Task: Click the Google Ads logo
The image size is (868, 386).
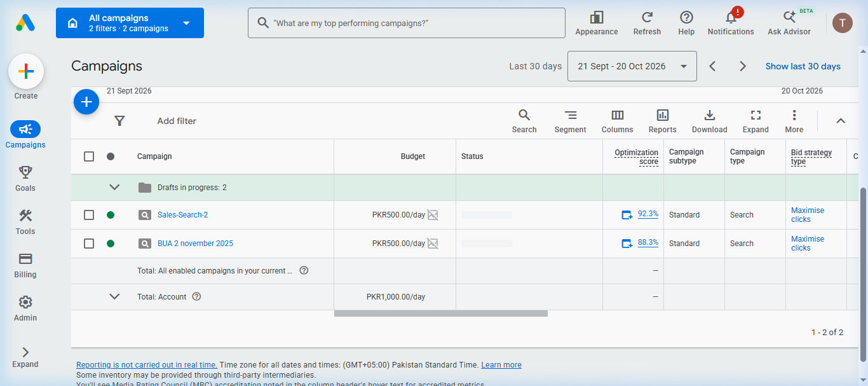Action: (x=25, y=23)
